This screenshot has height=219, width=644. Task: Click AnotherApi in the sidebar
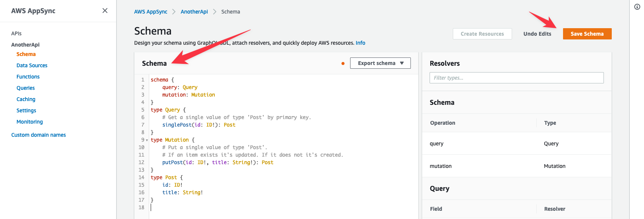tap(25, 45)
